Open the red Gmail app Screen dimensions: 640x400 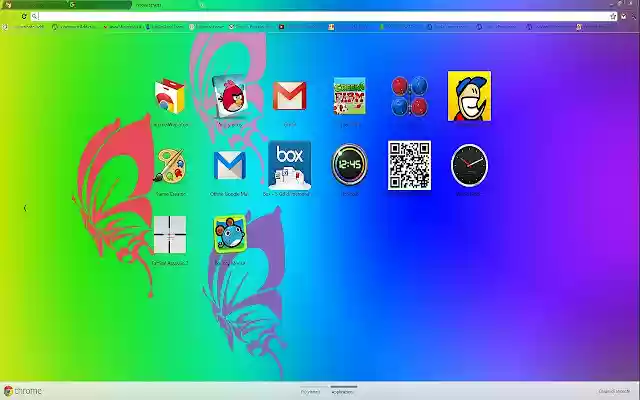(x=289, y=96)
